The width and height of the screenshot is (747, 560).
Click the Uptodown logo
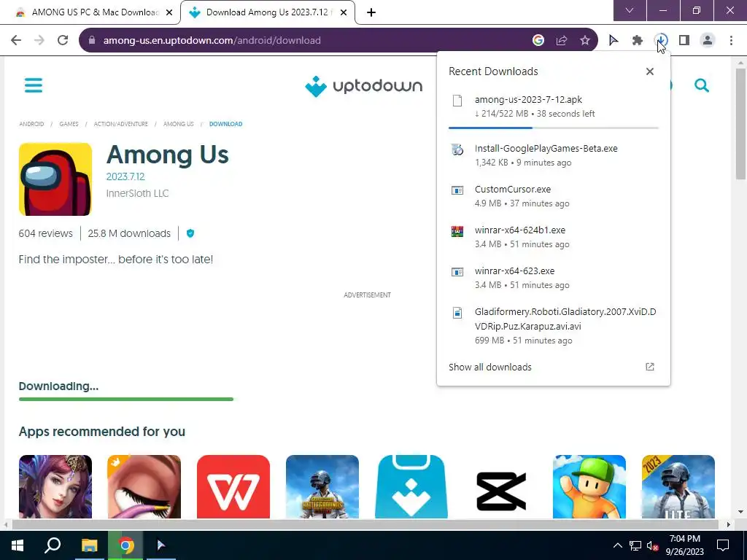[363, 86]
